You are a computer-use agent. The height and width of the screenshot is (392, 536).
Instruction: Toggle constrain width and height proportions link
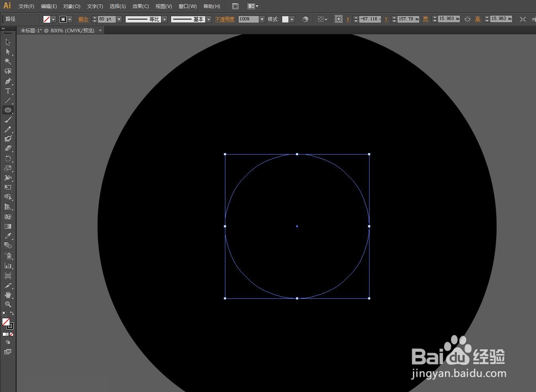[x=468, y=19]
